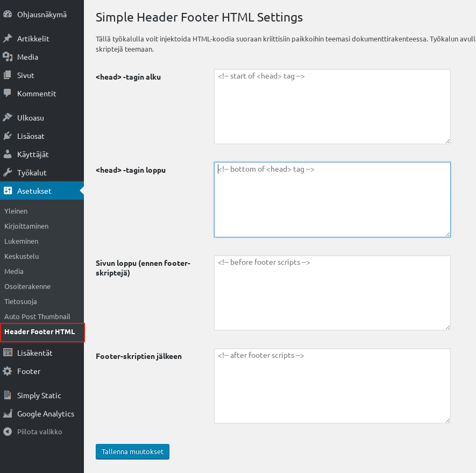Collapse menu via Piilota valikko

tap(42, 432)
